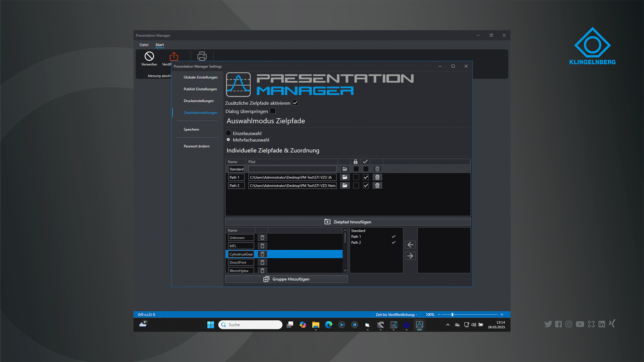Delete the Path 2 row
The width and height of the screenshot is (644, 362).
pos(377,185)
